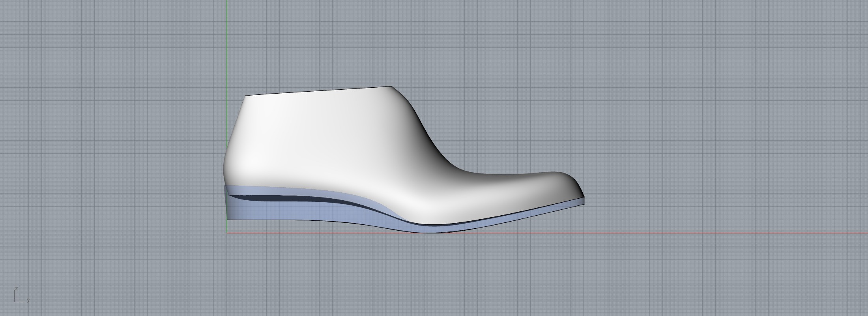868x316 pixels.
Task: Click the rounded heel back of the last
Action: point(226,166)
